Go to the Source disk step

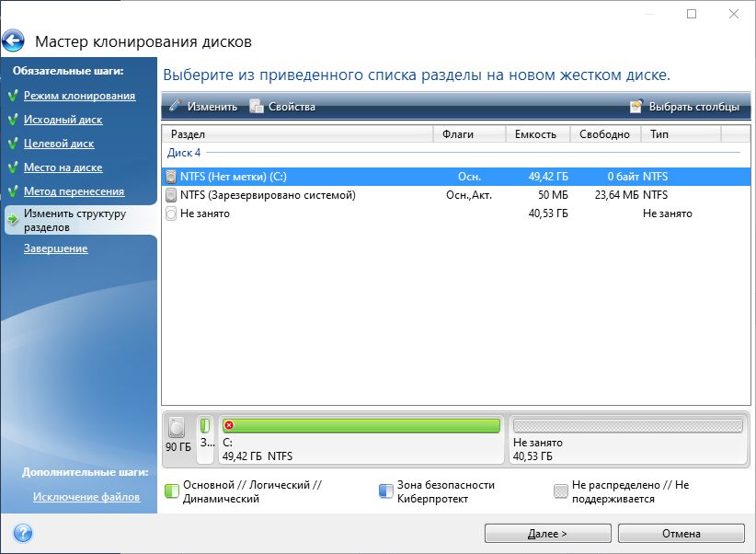pos(63,120)
